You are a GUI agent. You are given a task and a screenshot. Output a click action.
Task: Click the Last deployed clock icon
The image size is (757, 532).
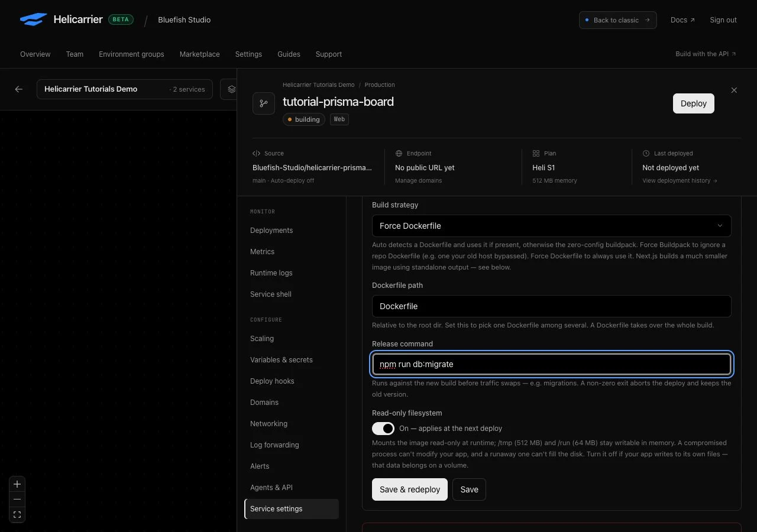pos(646,153)
